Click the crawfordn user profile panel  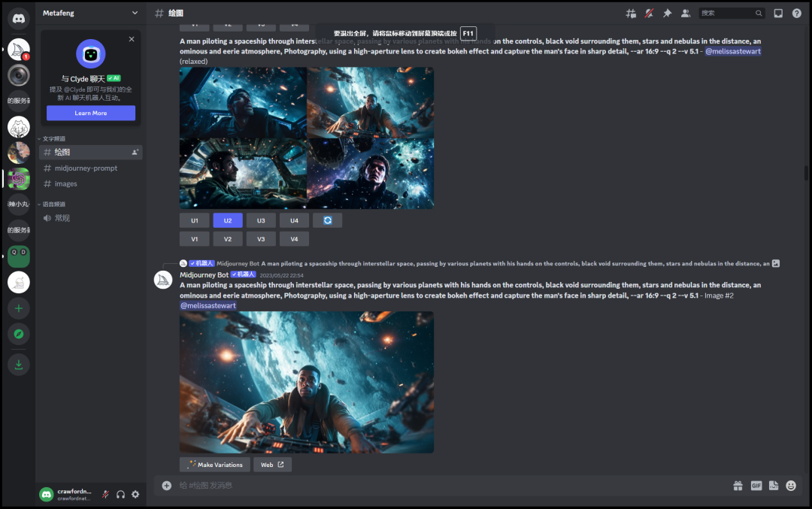(x=68, y=495)
